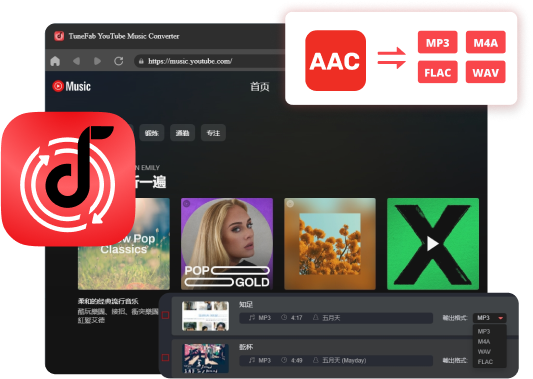Screen dimensions: 533x379
Task: Click the 知足 song thumbnail
Action: (x=205, y=316)
